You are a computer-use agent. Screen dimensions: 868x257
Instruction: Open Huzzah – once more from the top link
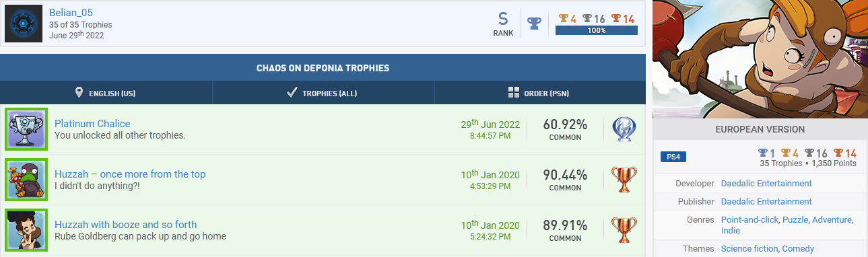click(x=130, y=174)
